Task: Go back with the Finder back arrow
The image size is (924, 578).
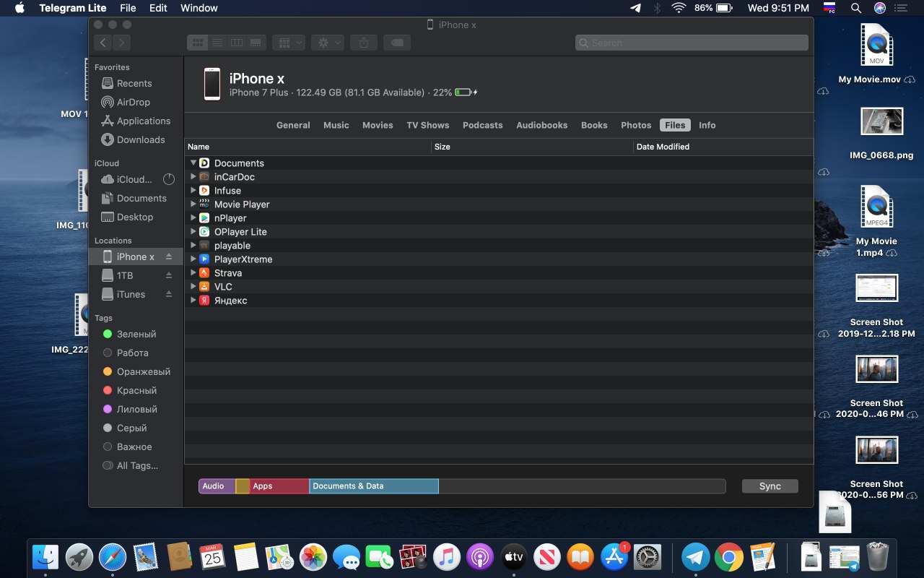Action: pos(103,43)
